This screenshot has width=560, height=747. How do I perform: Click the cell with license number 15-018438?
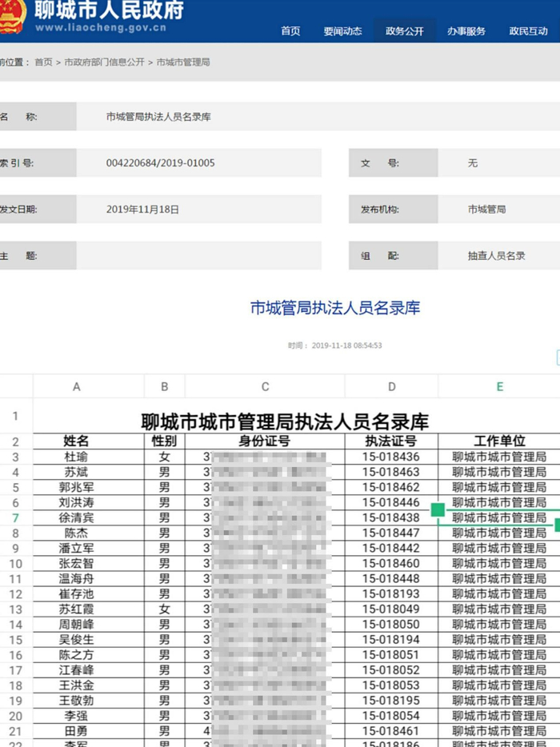point(391,517)
